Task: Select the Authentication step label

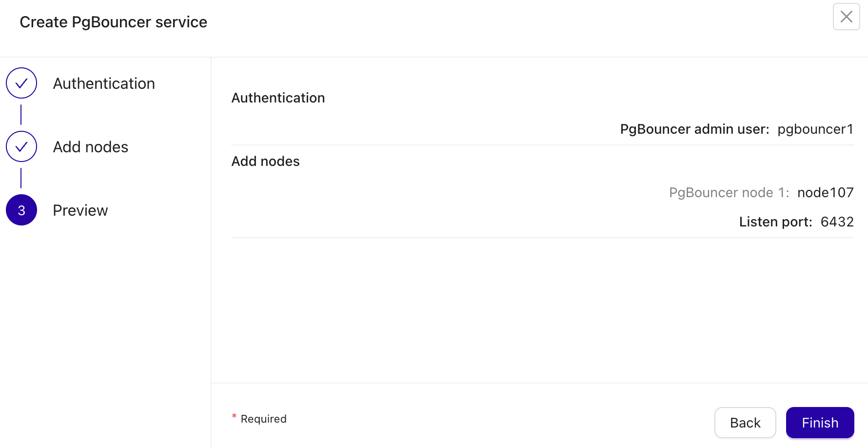Action: click(104, 83)
